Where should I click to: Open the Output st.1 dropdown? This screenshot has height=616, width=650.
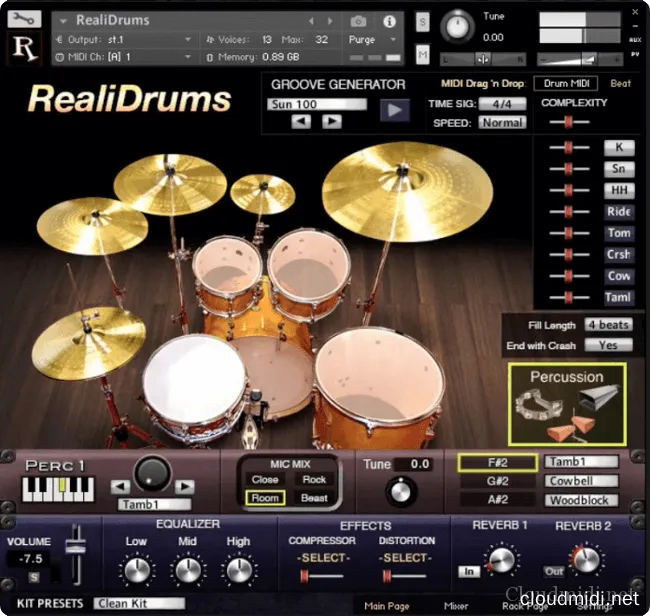(124, 39)
